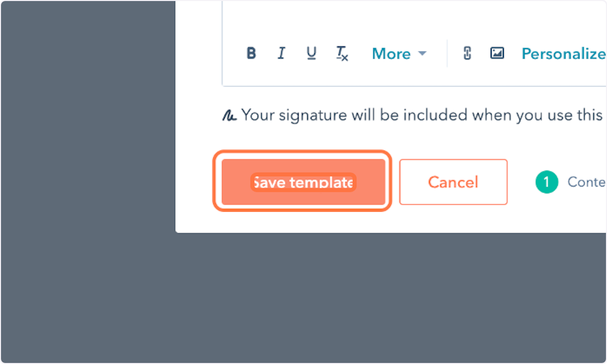Click the signature scribble icon
This screenshot has width=607, height=364.
[229, 116]
